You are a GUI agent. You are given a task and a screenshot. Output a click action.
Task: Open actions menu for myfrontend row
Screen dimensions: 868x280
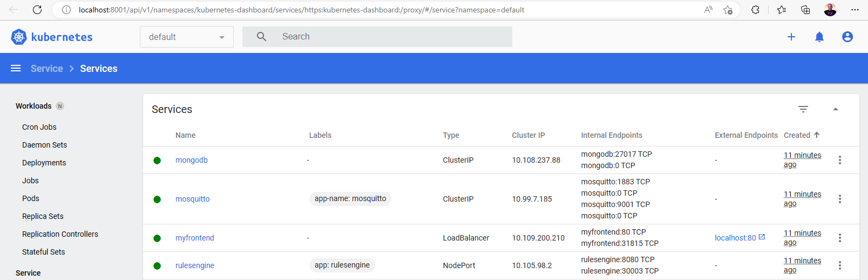(x=840, y=238)
